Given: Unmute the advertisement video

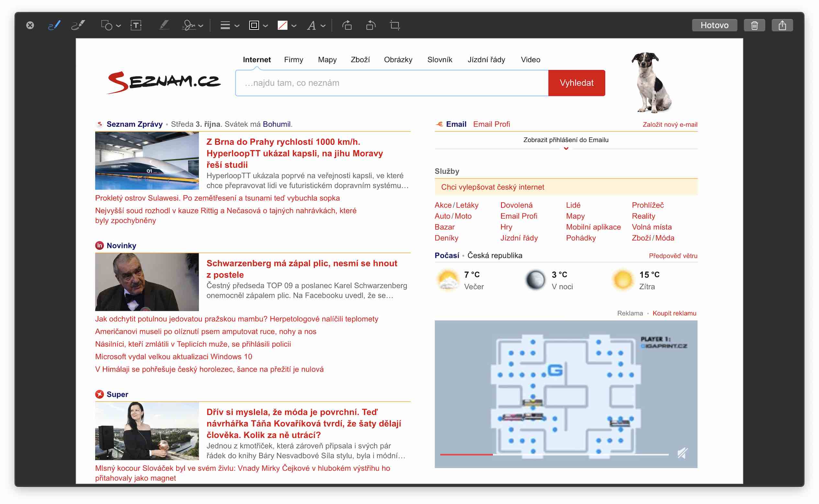Looking at the screenshot, I should coord(682,453).
